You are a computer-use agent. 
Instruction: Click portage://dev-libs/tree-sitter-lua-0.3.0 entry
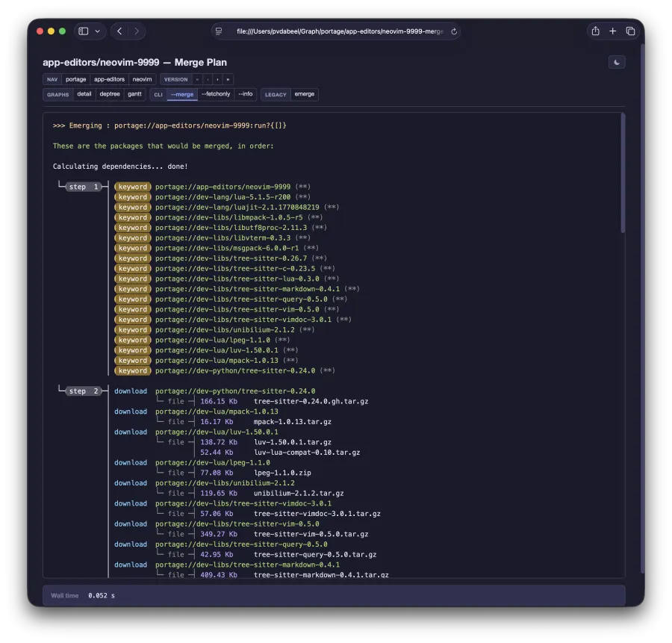(x=237, y=279)
